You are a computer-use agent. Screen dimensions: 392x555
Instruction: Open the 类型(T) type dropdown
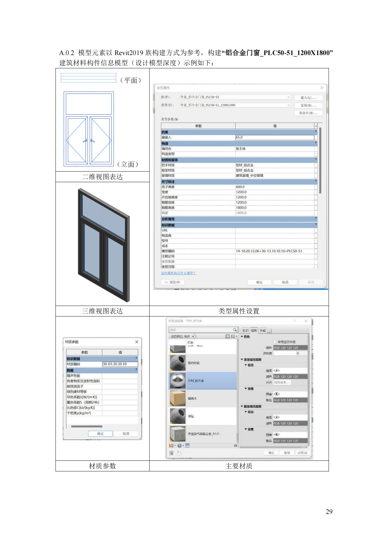coord(288,105)
